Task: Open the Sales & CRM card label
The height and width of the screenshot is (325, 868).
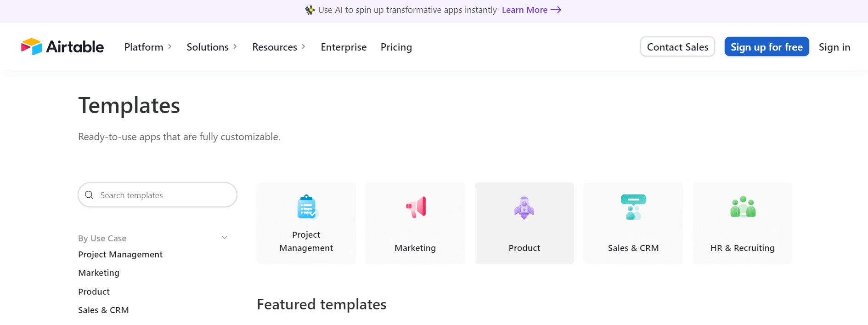Action: coord(633,248)
